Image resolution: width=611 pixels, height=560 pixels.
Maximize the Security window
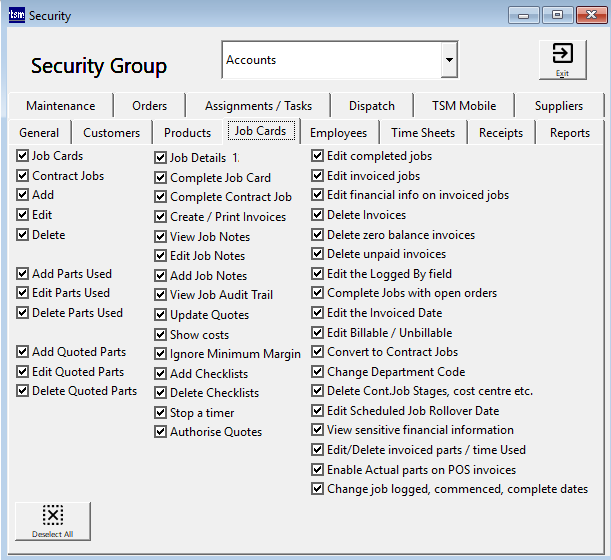click(x=556, y=16)
